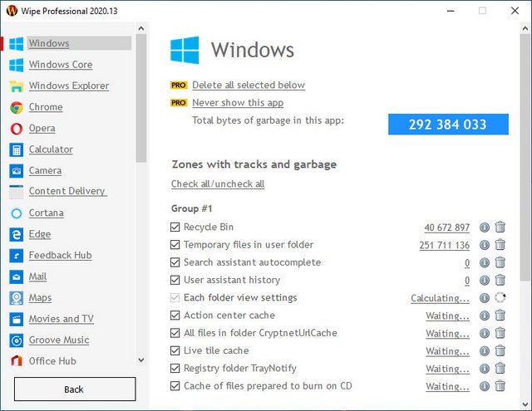Click the Calculator app icon

[x=17, y=149]
